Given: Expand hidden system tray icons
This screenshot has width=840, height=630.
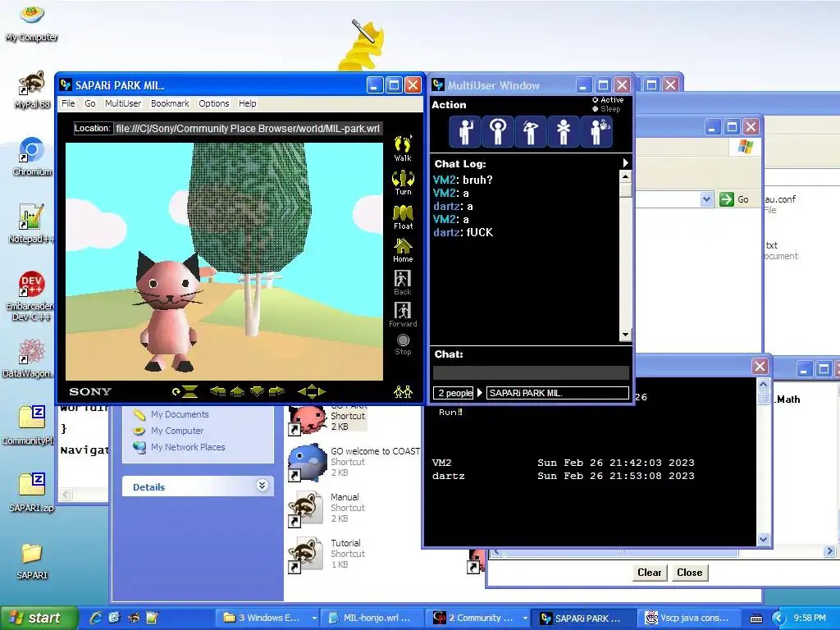Looking at the screenshot, I should (778, 619).
